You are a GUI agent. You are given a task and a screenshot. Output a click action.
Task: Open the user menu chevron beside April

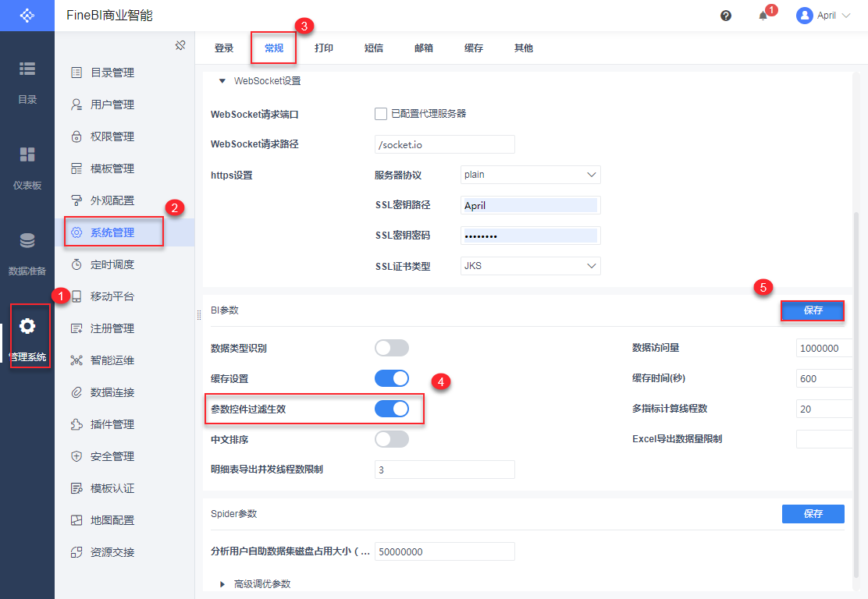pos(846,16)
